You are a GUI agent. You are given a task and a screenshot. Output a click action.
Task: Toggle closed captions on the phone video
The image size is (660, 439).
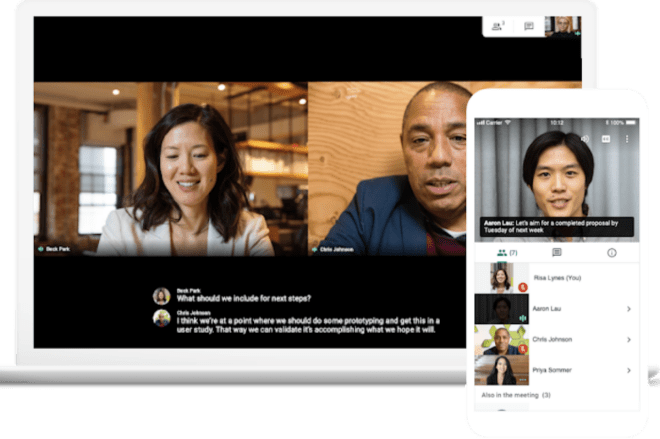(606, 139)
